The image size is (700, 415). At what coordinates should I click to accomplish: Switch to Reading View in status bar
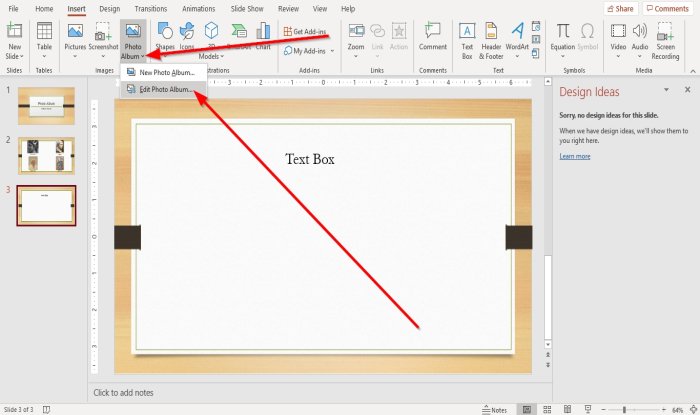(x=567, y=409)
